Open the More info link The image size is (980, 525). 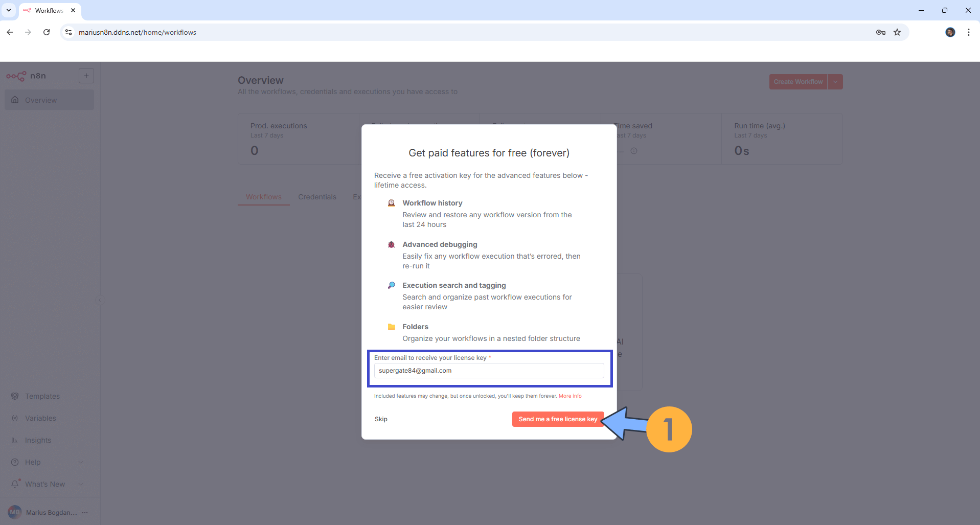[570, 396]
